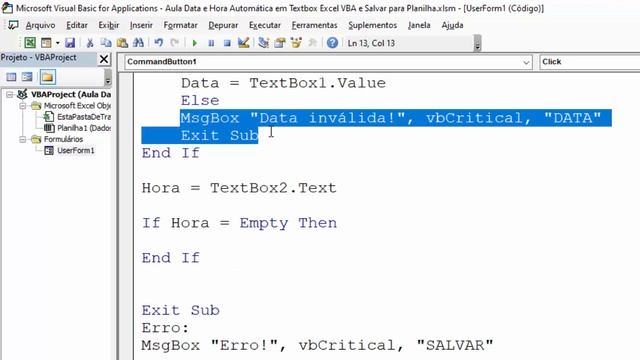Save the workbook with floppy icon

coord(70,43)
